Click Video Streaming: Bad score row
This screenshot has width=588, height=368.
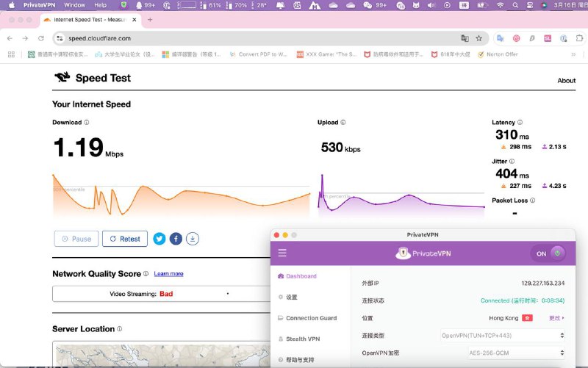pos(161,294)
